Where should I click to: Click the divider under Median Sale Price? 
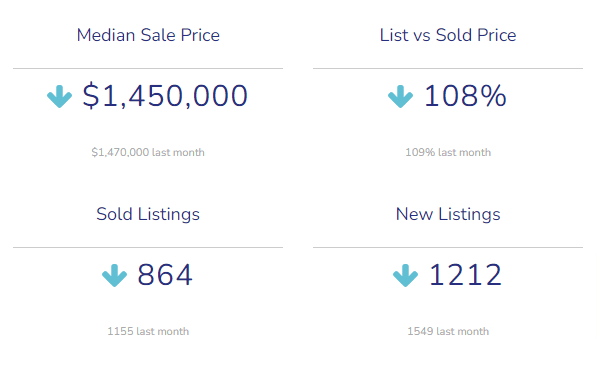point(148,69)
